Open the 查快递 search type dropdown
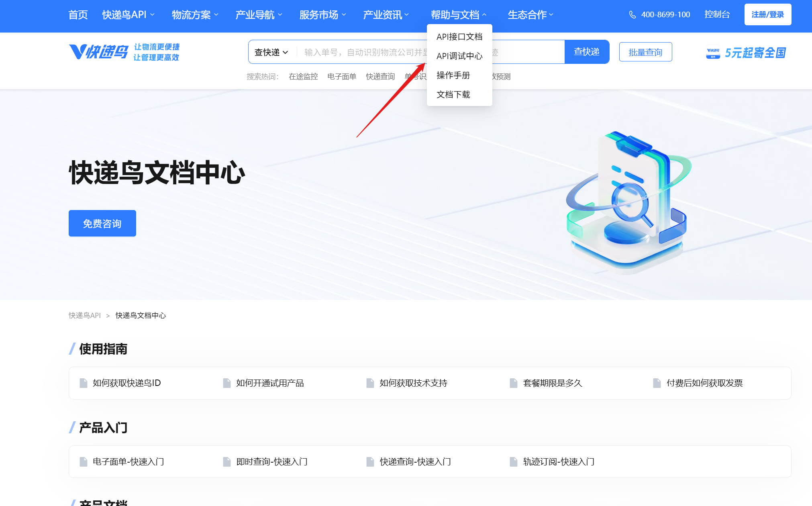Viewport: 812px width, 506px height. (271, 52)
